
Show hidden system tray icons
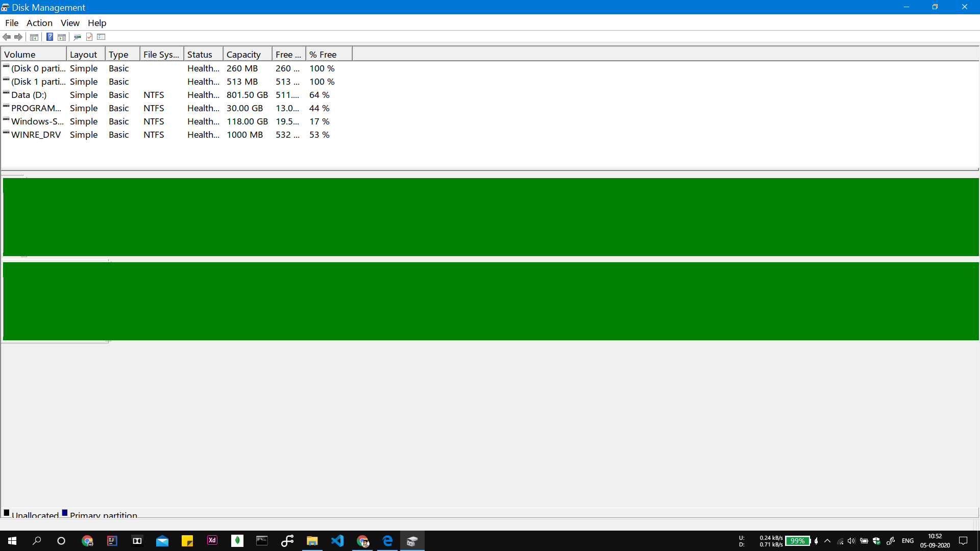pyautogui.click(x=827, y=541)
